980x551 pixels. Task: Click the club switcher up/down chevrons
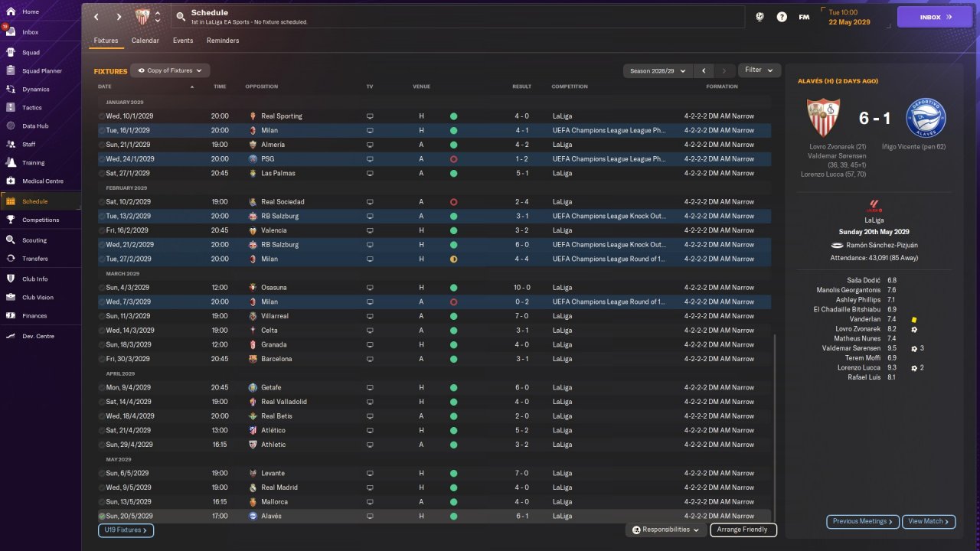click(x=157, y=17)
